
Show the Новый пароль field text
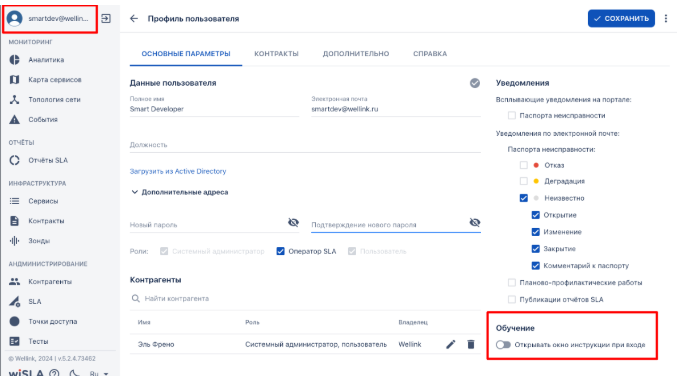pos(293,222)
